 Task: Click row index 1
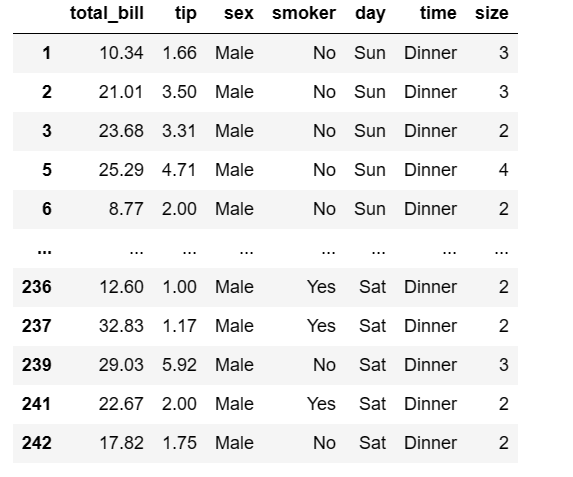pyautogui.click(x=46, y=53)
